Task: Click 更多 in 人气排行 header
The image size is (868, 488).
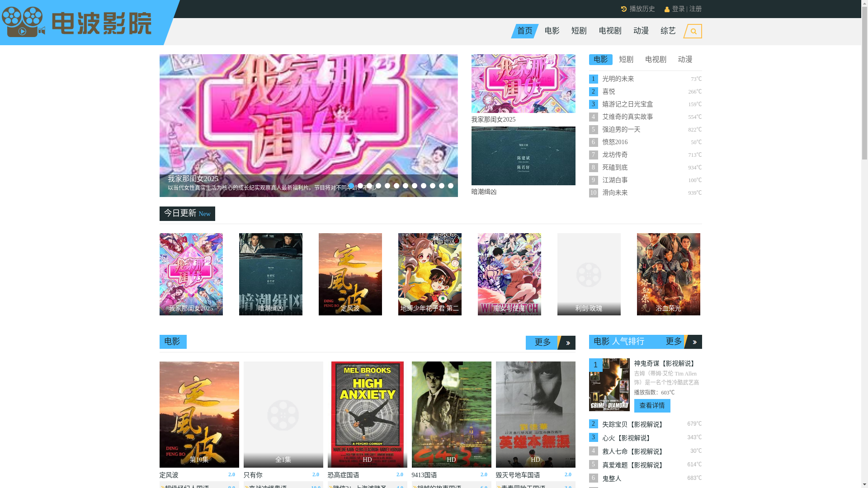Action: pos(674,342)
